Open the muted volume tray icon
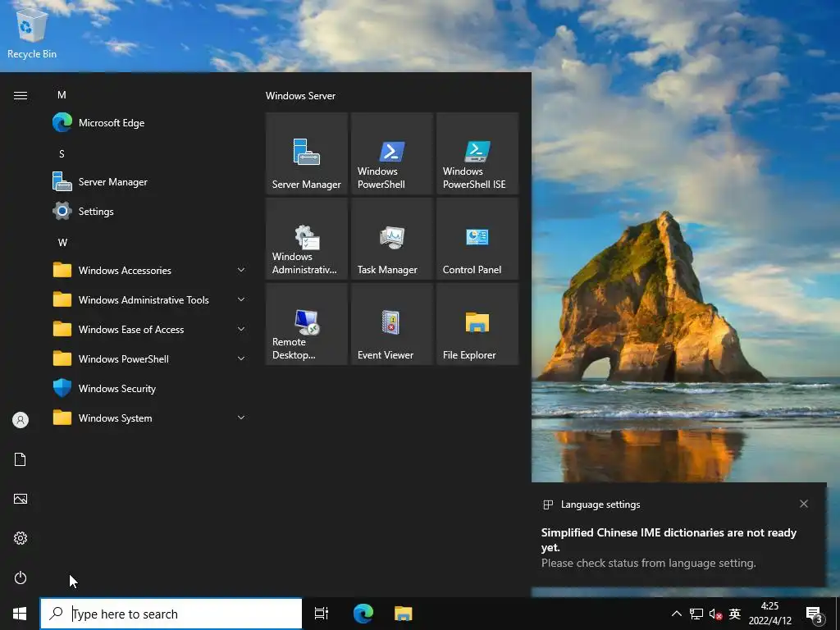 (715, 614)
